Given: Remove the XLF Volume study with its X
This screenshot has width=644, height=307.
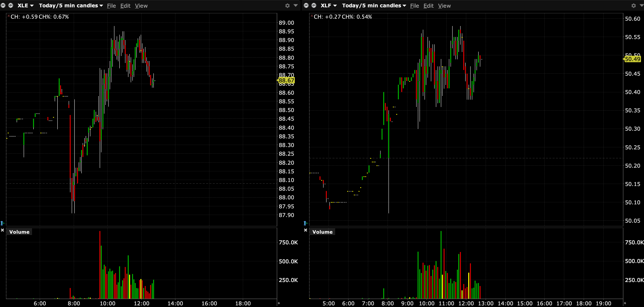Looking at the screenshot, I should [x=305, y=230].
